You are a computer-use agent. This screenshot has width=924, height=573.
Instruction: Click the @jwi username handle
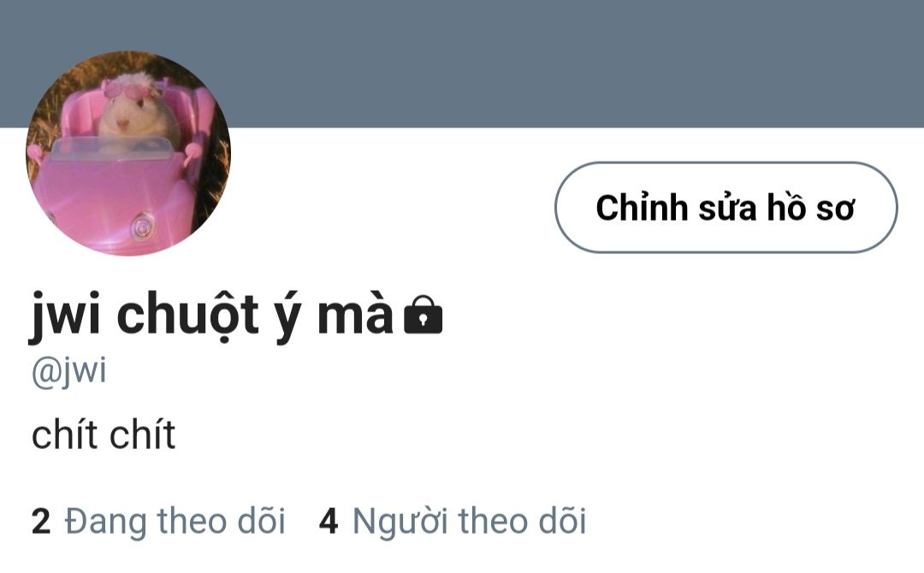coord(69,372)
